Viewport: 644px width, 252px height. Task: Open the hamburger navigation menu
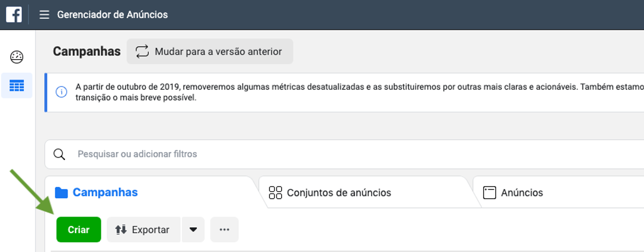click(x=45, y=15)
